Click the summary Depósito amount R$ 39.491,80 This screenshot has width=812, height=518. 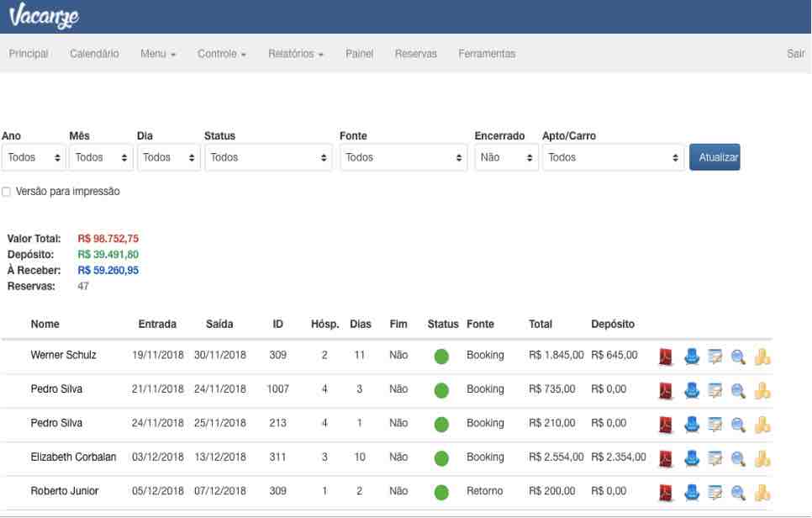[108, 255]
